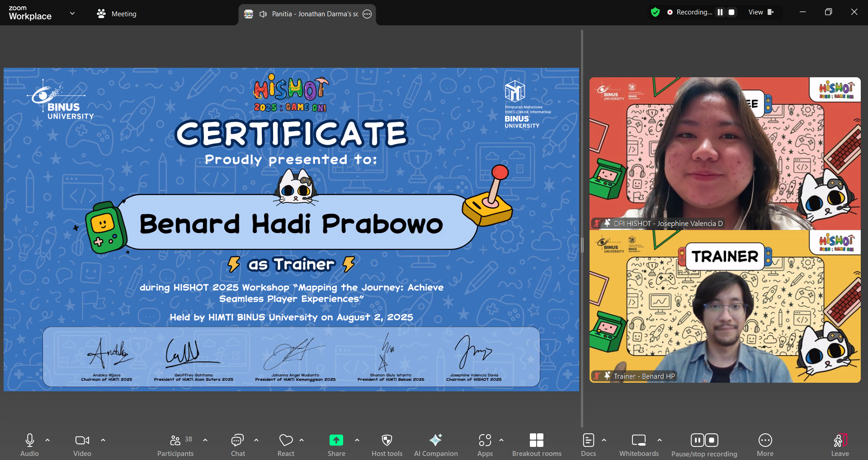Stop recording via top bar stop button
868x460 pixels.
click(731, 12)
